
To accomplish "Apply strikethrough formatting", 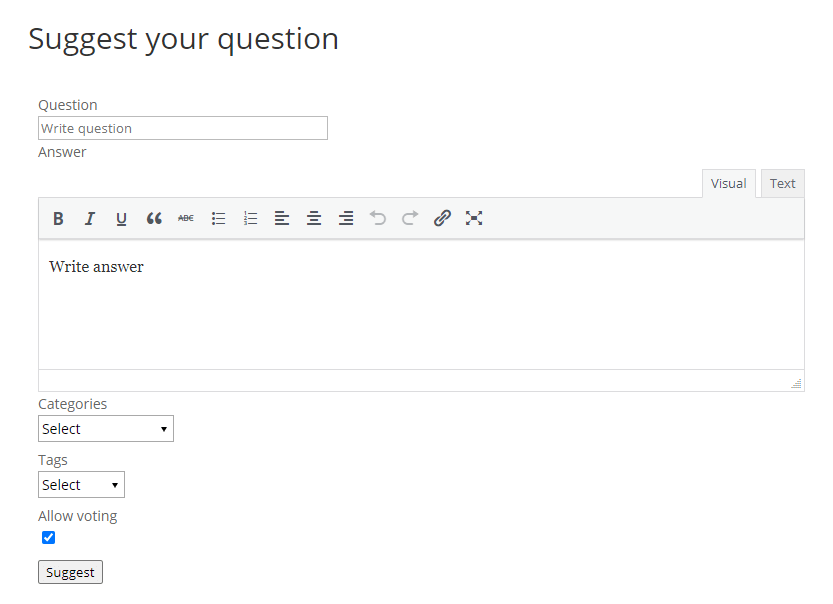I will [186, 218].
